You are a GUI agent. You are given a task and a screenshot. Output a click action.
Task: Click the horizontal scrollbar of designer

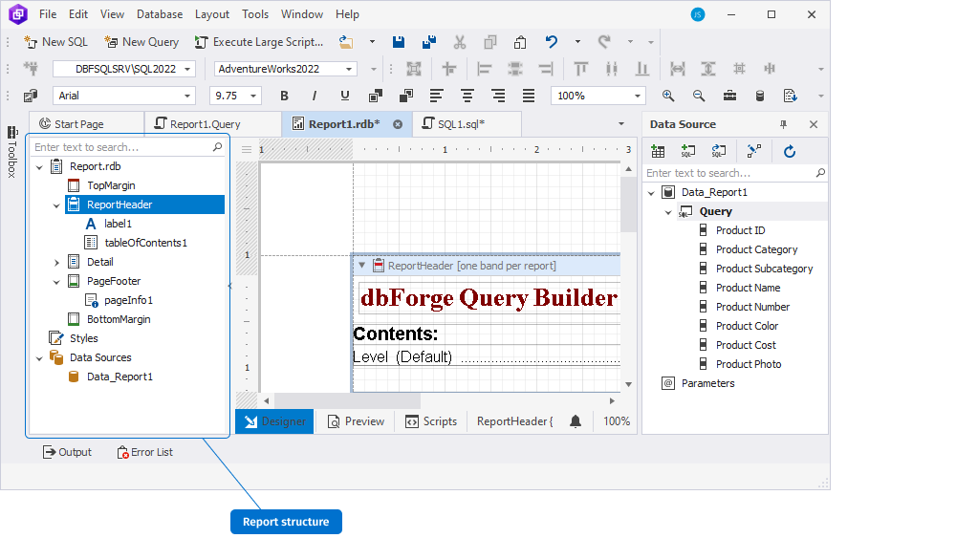(348, 401)
